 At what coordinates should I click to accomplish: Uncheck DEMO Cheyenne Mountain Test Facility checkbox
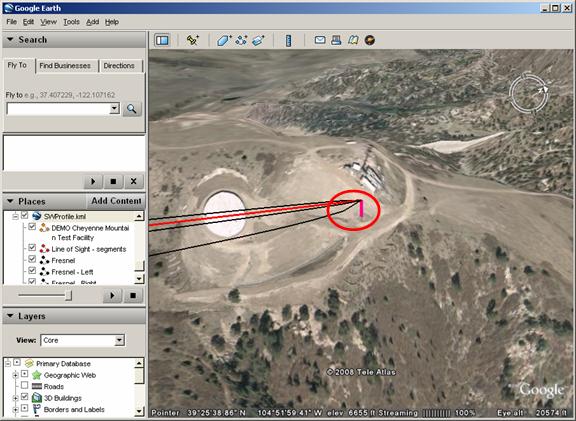point(32,227)
